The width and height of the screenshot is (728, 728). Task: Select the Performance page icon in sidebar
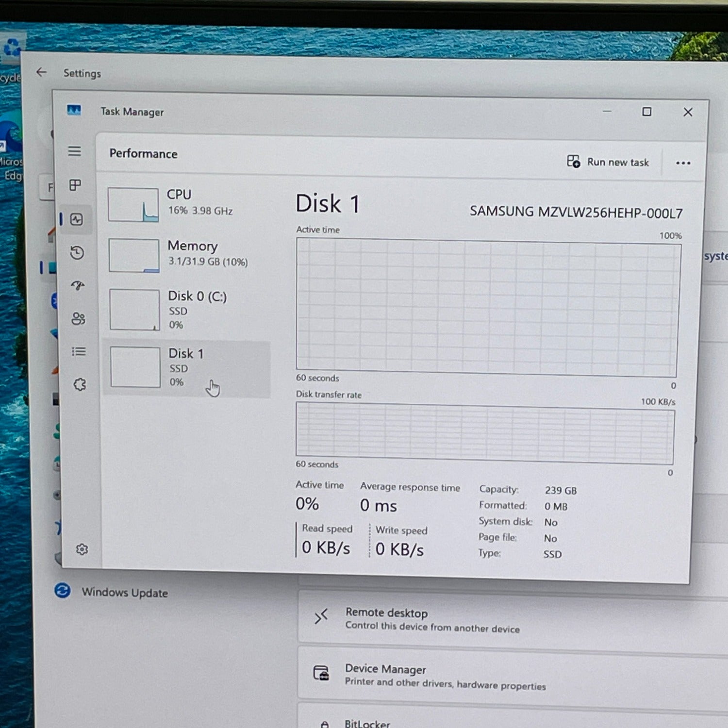76,219
